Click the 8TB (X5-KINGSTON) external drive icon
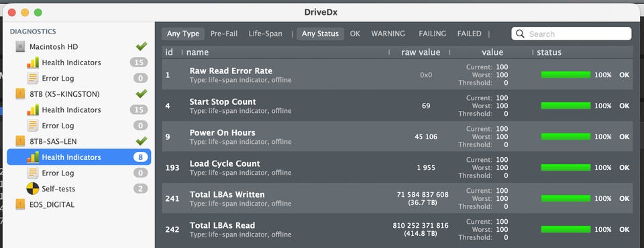Image resolution: width=644 pixels, height=248 pixels. click(20, 94)
